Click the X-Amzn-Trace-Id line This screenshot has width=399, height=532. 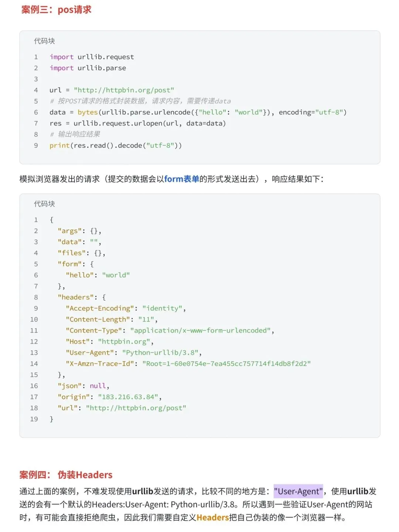[188, 364]
